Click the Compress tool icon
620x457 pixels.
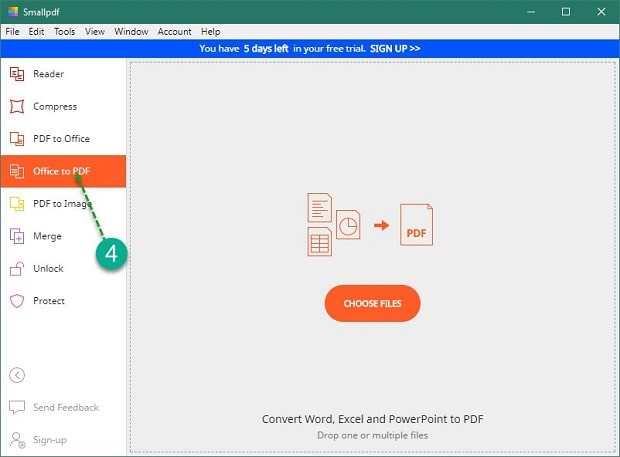click(x=17, y=106)
